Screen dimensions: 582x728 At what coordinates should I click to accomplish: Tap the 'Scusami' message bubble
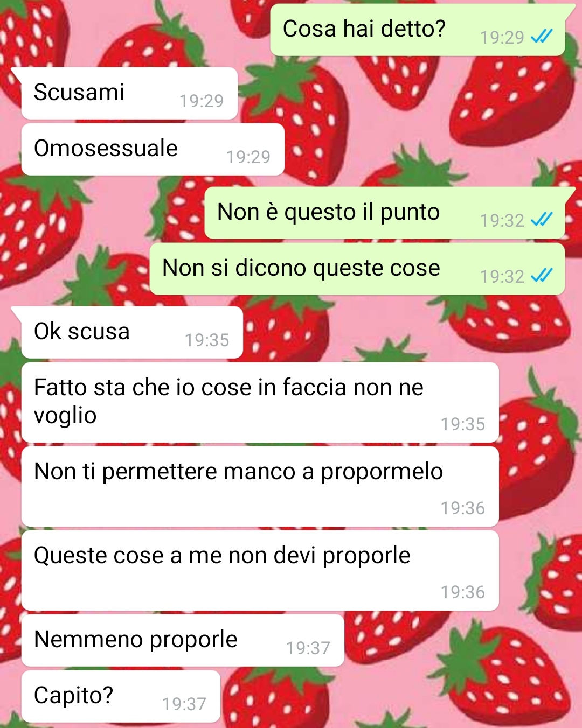(129, 94)
